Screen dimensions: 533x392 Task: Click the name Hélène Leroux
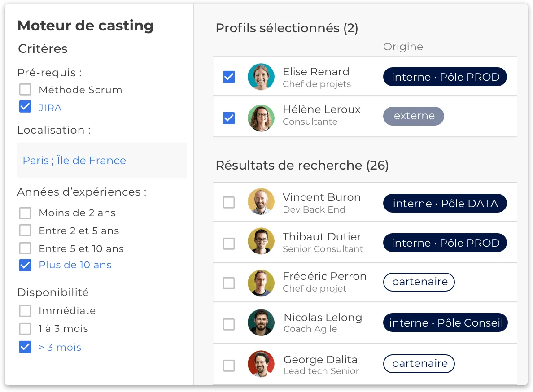(322, 109)
